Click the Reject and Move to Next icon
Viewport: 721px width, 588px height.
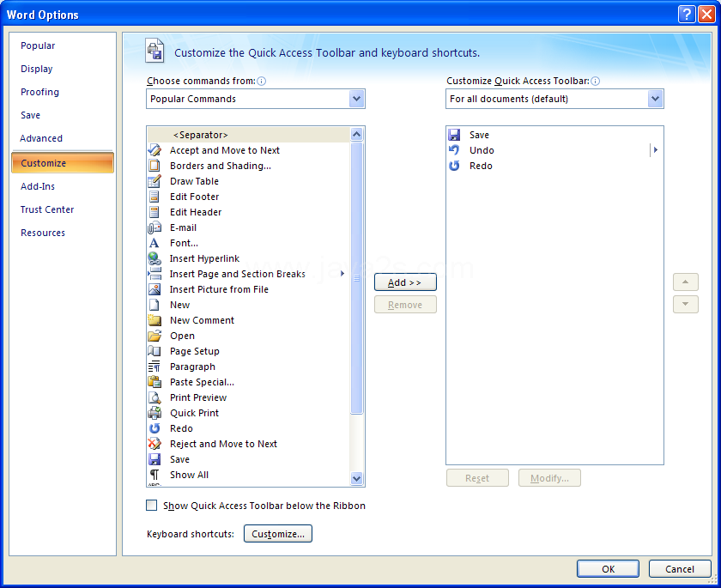tap(154, 444)
